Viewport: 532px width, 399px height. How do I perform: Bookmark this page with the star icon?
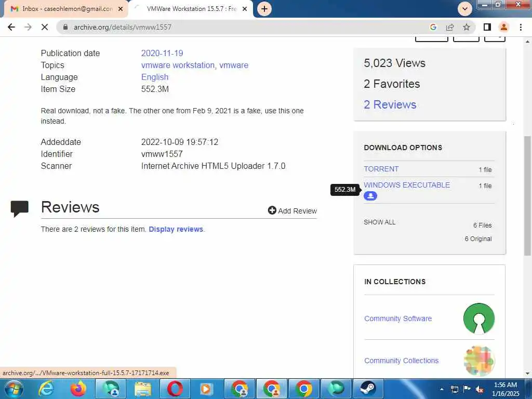coord(467,27)
